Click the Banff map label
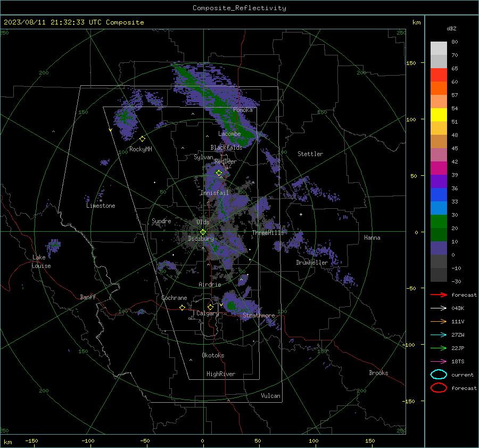 tap(88, 297)
